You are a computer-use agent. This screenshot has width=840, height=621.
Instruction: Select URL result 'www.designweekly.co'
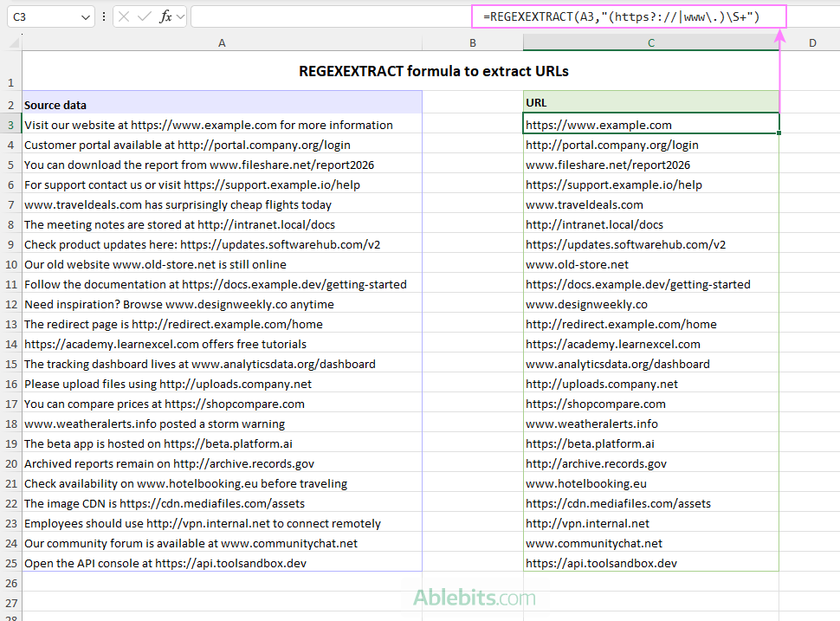click(x=651, y=304)
